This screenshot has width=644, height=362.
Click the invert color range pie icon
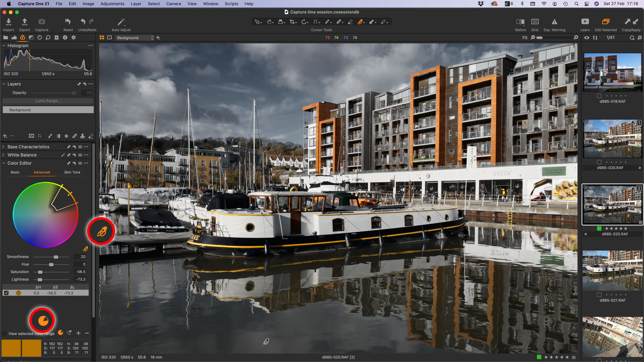60,332
